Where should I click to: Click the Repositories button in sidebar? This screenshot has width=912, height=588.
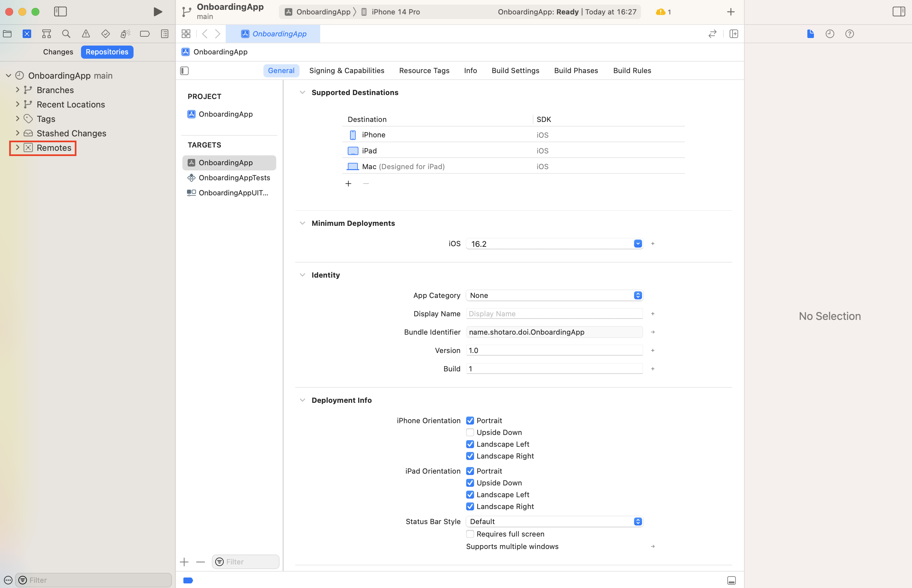(x=107, y=51)
